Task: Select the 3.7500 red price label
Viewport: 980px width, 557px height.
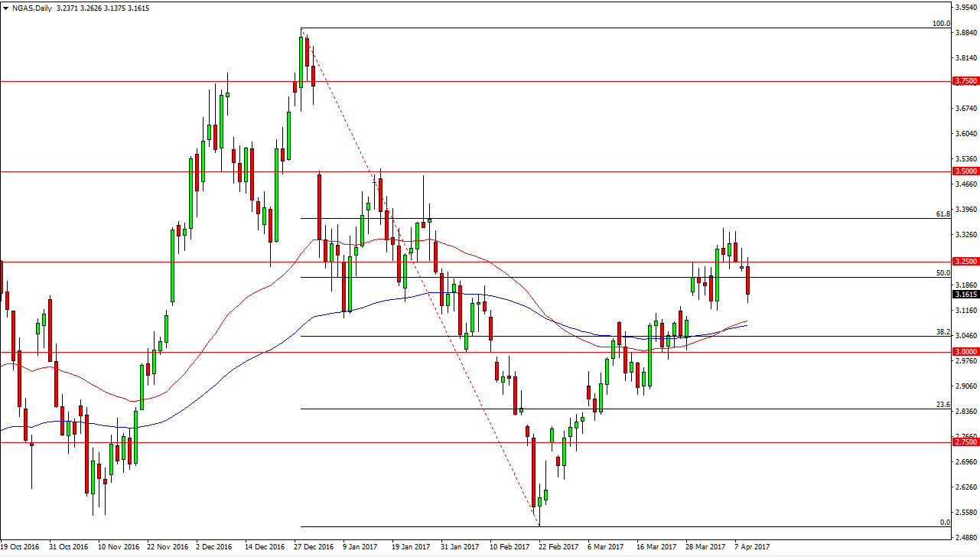Action: pos(965,81)
